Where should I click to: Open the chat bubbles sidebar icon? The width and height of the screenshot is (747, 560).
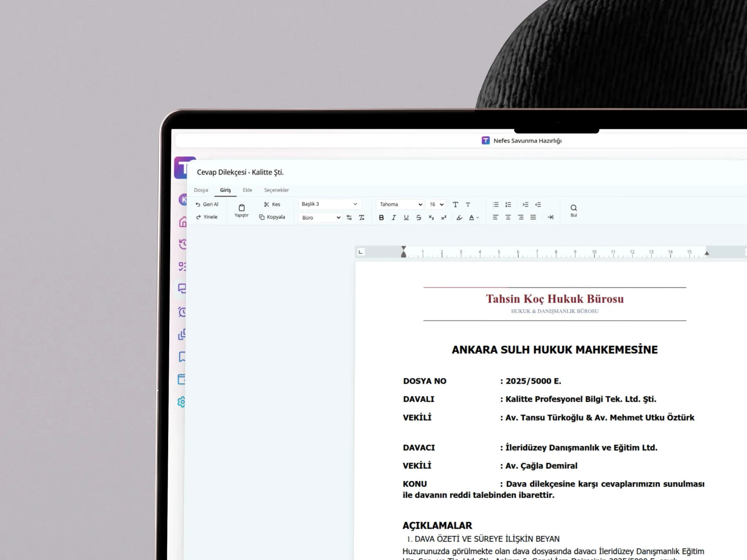182,289
